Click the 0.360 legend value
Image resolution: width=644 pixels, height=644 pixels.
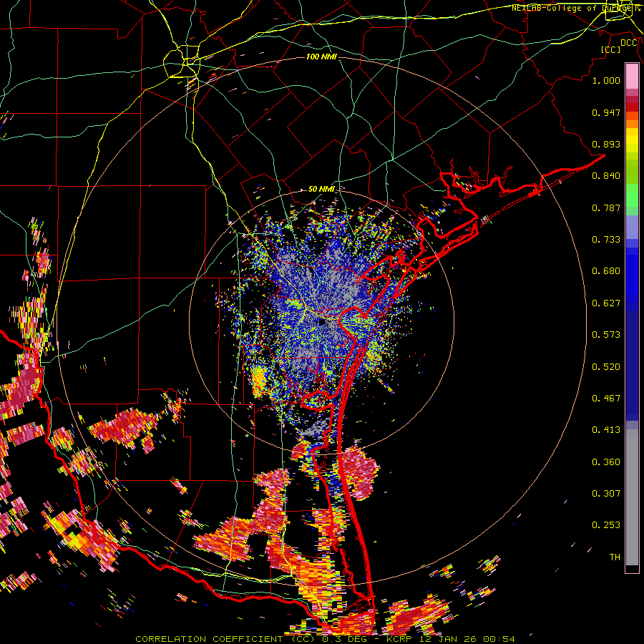(x=606, y=462)
